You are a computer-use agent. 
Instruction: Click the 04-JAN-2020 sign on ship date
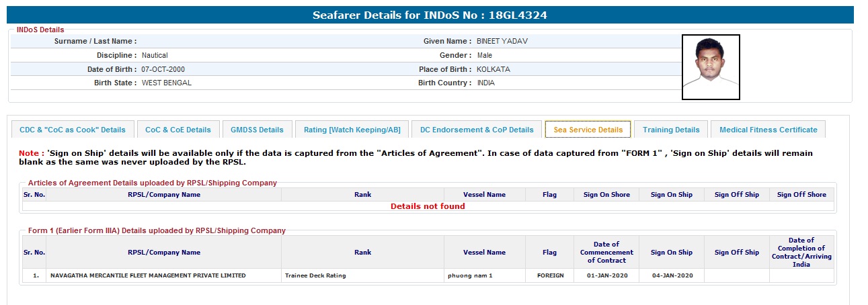coord(672,275)
